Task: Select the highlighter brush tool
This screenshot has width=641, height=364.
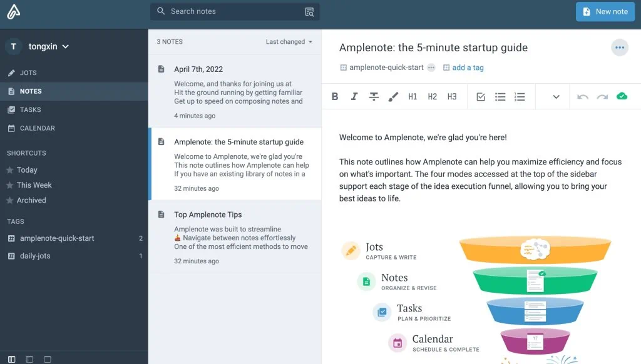Action: click(x=393, y=97)
